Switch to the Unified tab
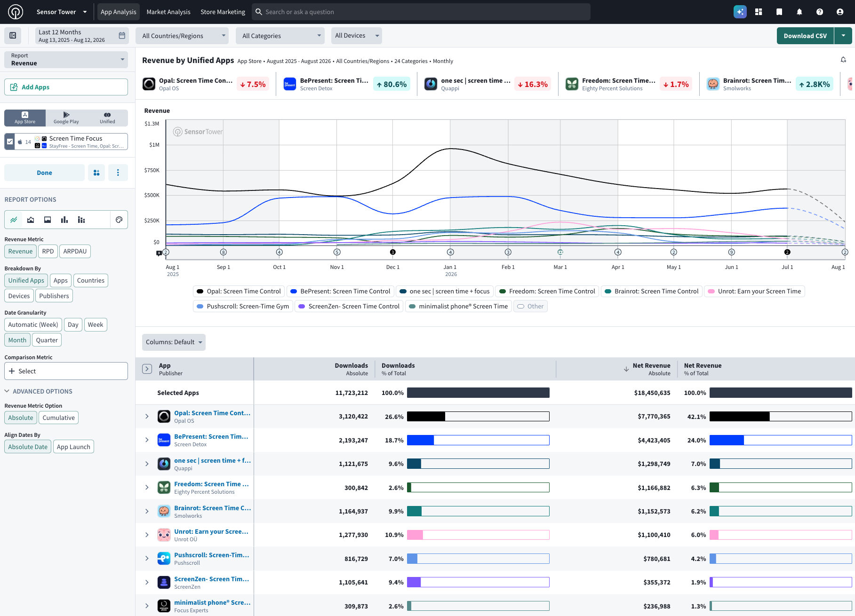 tap(107, 118)
